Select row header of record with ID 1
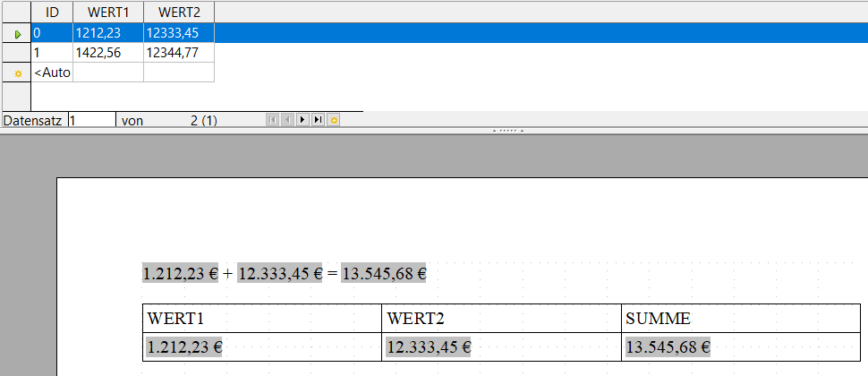The height and width of the screenshot is (376, 868). (17, 53)
